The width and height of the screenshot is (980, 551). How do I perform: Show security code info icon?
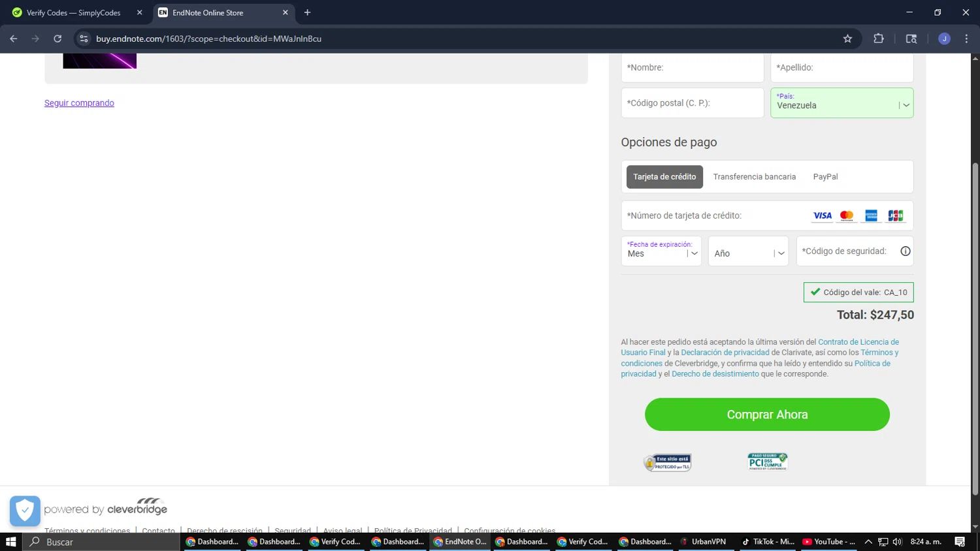(906, 251)
